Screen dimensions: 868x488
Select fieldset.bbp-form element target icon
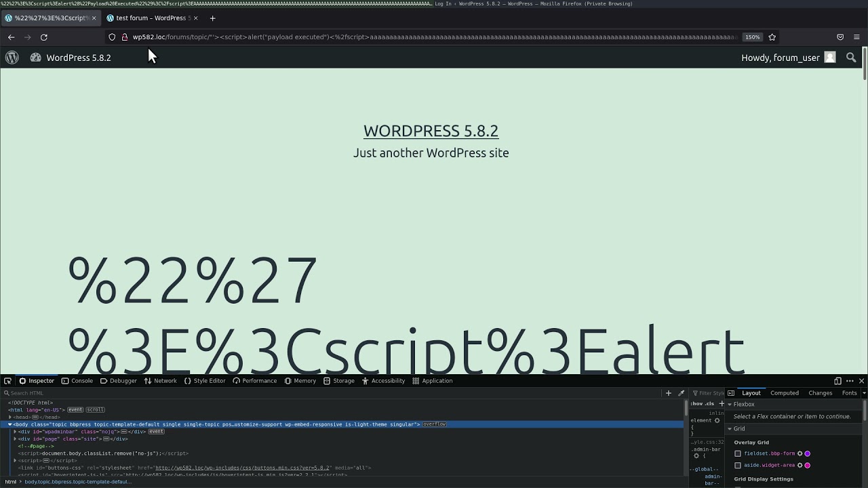pos(800,454)
